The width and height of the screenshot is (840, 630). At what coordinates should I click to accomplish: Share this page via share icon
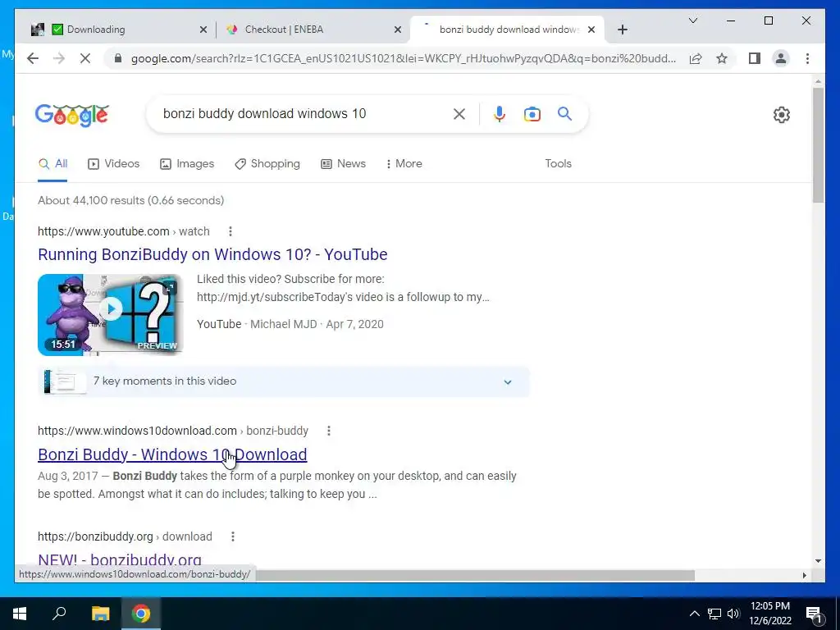pyautogui.click(x=696, y=58)
